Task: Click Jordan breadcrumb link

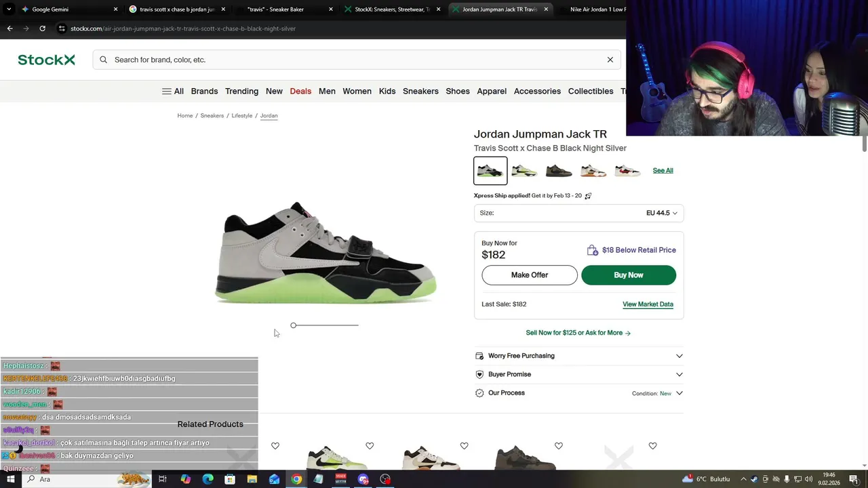Action: tap(269, 116)
